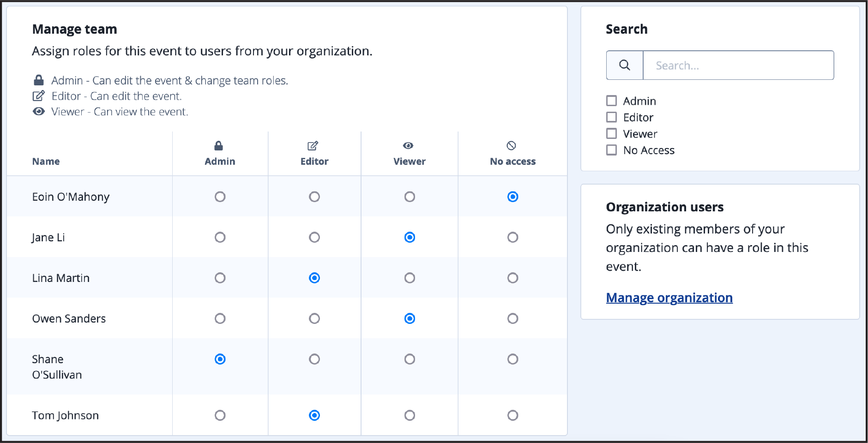Select Editor radio for Tom Johnson
Screen dimensions: 868x443
pyautogui.click(x=314, y=415)
